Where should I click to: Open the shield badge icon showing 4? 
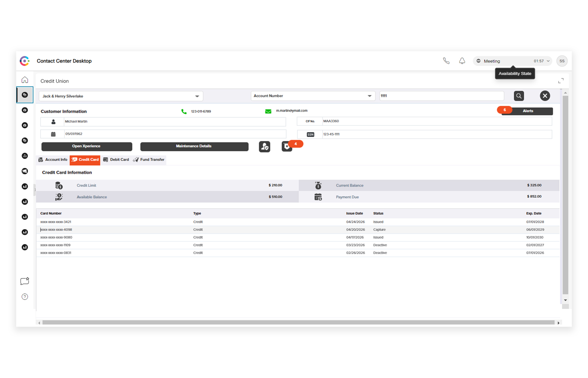tap(287, 147)
